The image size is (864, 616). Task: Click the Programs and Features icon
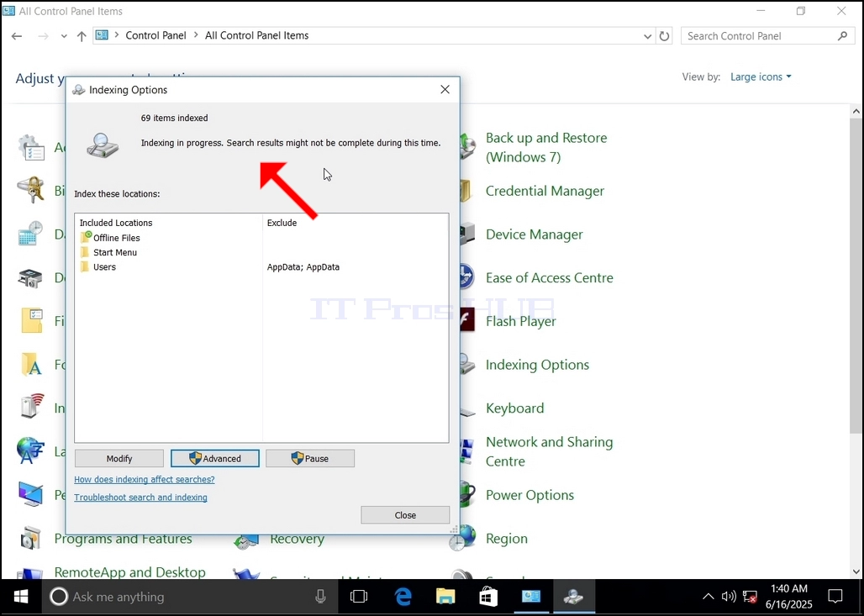30,539
